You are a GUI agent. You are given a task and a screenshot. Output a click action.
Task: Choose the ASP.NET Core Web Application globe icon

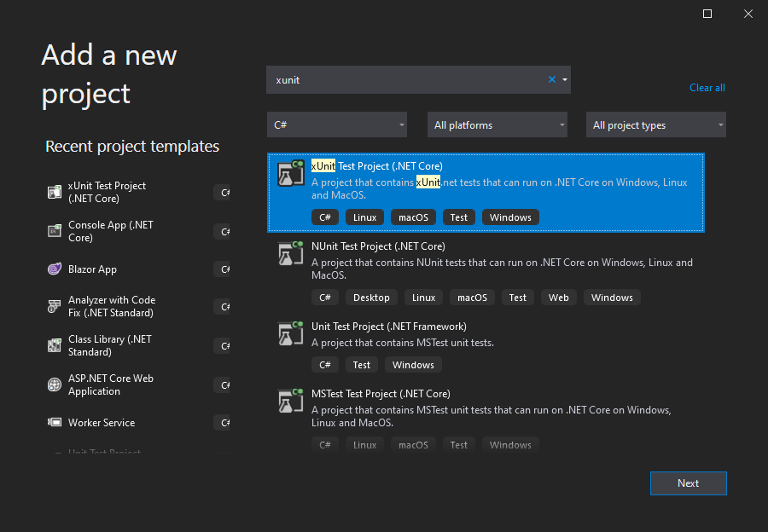click(x=54, y=385)
